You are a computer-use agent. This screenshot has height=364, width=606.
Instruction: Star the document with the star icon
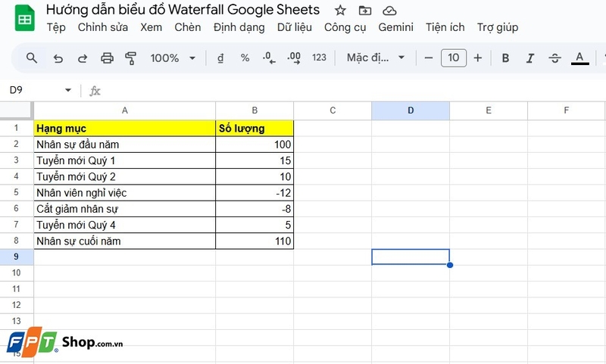(340, 11)
